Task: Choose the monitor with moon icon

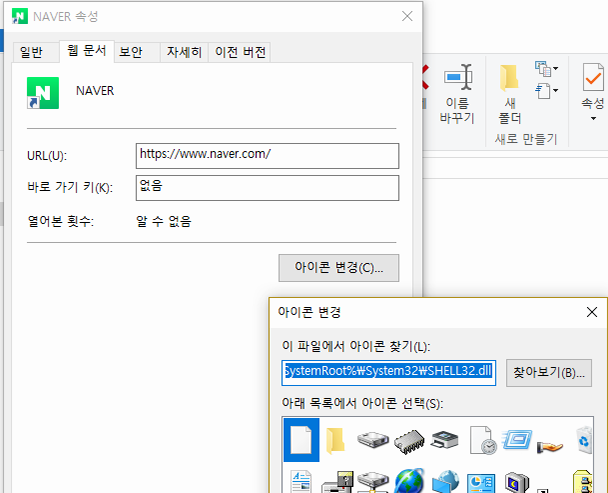Action: (x=517, y=483)
